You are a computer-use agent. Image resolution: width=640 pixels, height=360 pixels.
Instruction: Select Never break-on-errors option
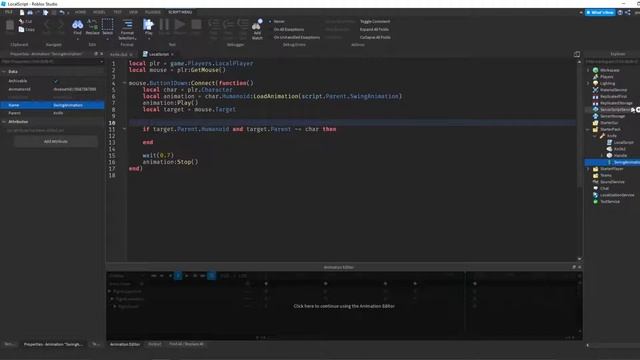click(279, 21)
